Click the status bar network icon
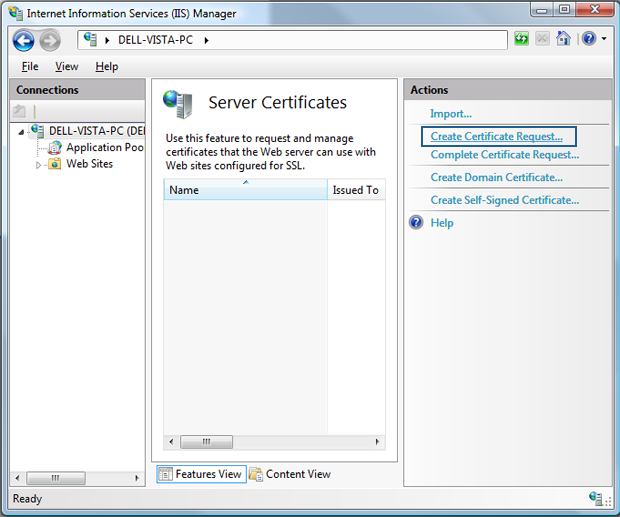This screenshot has width=620, height=517. [597, 498]
